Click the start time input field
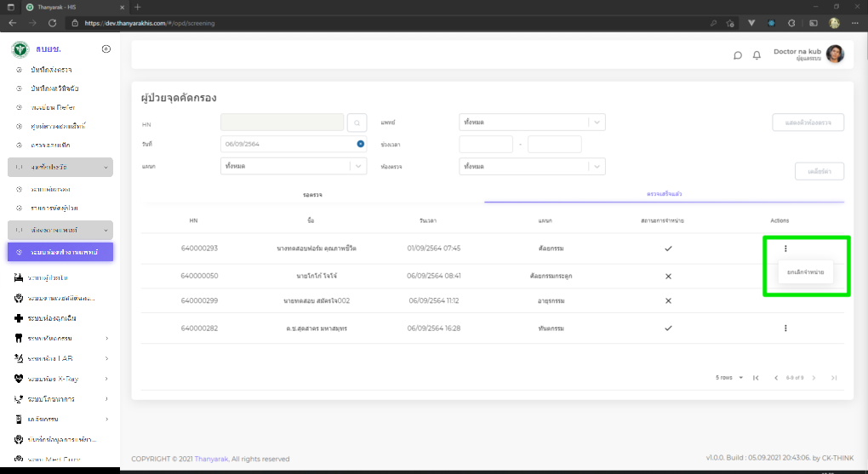The image size is (868, 474). point(485,144)
